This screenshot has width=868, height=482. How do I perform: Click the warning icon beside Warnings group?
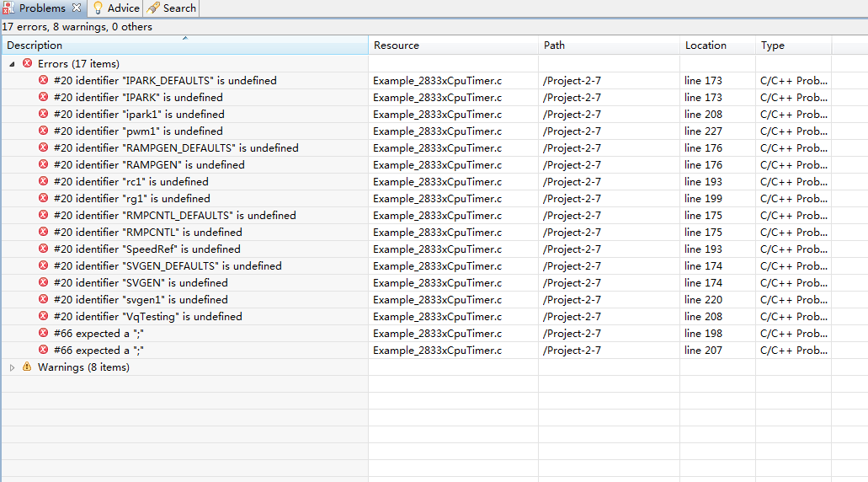[27, 367]
